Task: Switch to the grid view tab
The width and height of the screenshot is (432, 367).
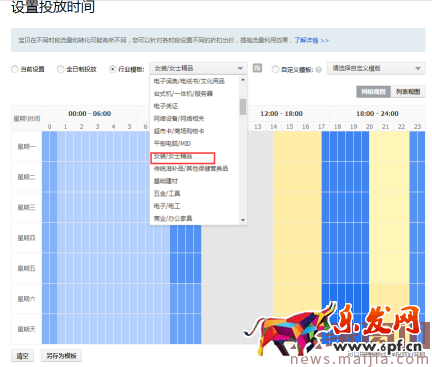Action: coord(373,92)
